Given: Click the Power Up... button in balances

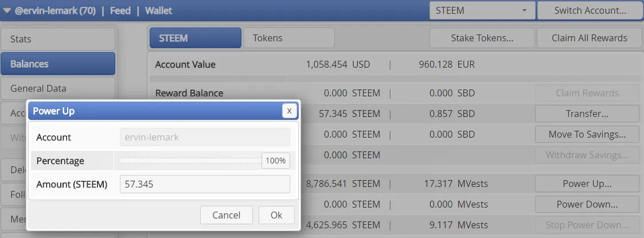Looking at the screenshot, I should [587, 184].
